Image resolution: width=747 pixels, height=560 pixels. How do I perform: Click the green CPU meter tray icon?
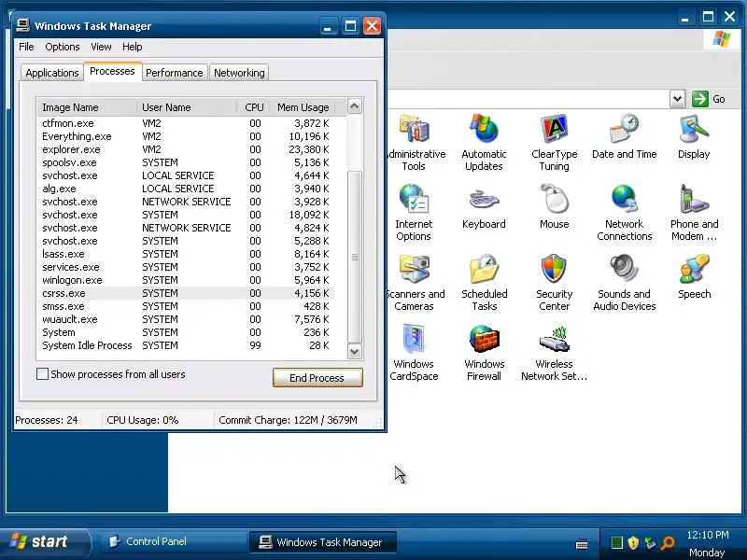[x=616, y=542]
